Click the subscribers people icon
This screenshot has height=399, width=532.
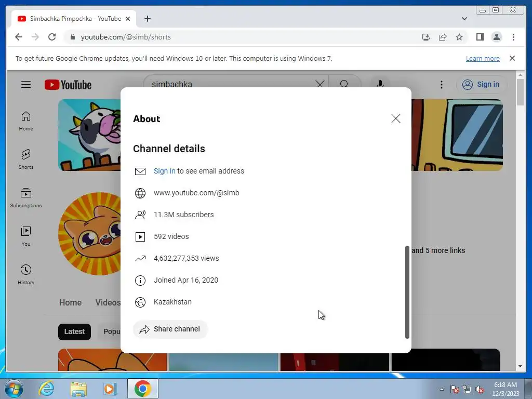tap(140, 215)
